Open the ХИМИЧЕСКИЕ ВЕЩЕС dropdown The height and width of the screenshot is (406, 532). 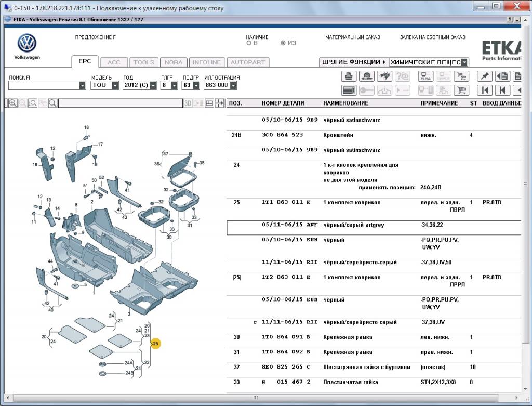pos(464,62)
